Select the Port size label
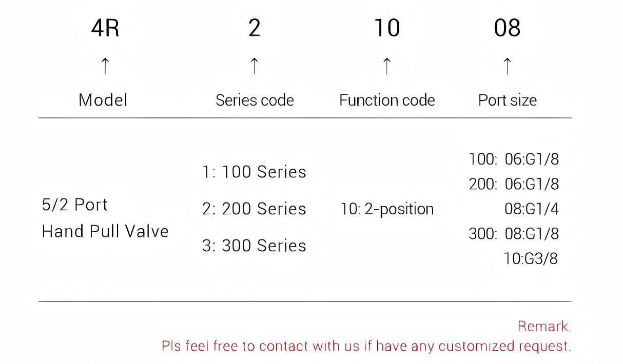 507,100
